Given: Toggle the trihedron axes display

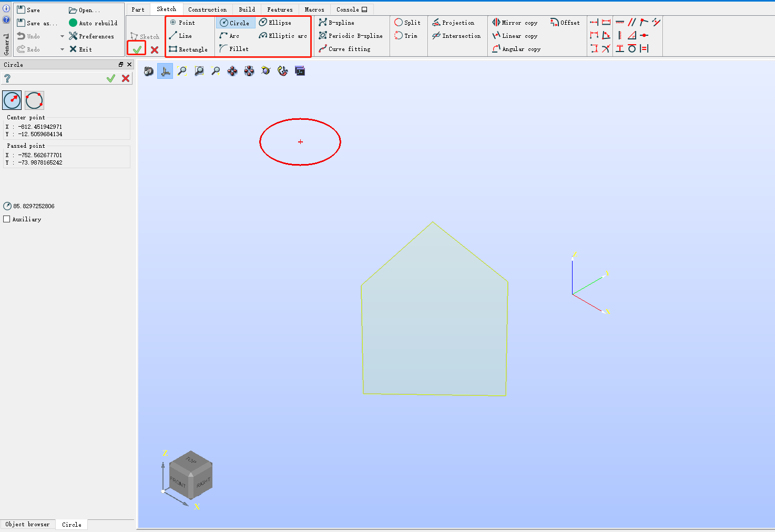Looking at the screenshot, I should pos(165,71).
